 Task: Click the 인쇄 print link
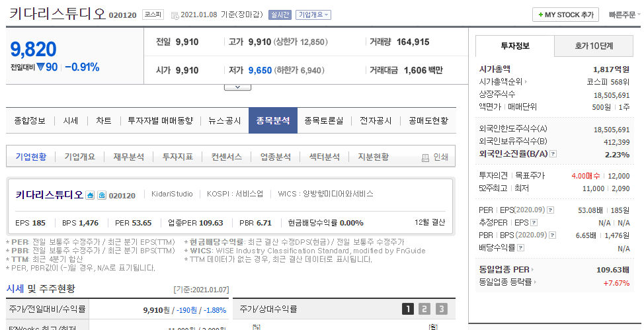441,157
